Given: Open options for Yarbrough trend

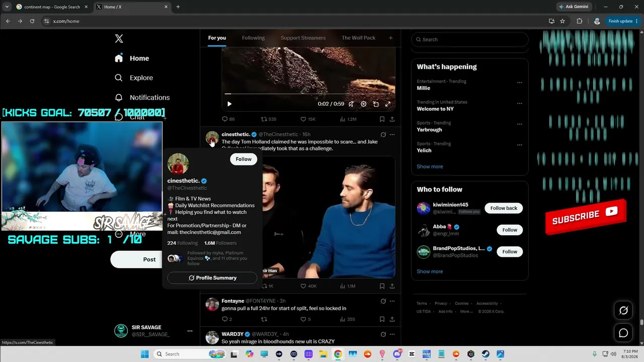Looking at the screenshot, I should point(520,124).
